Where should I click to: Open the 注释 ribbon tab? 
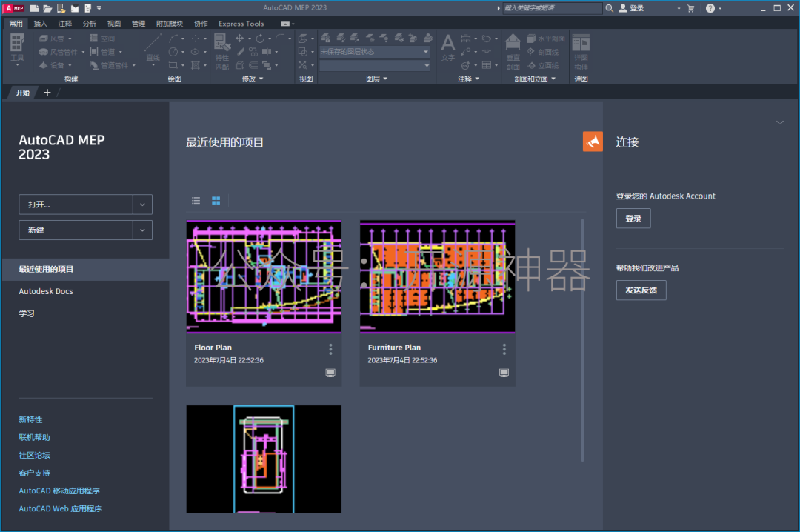click(x=64, y=24)
